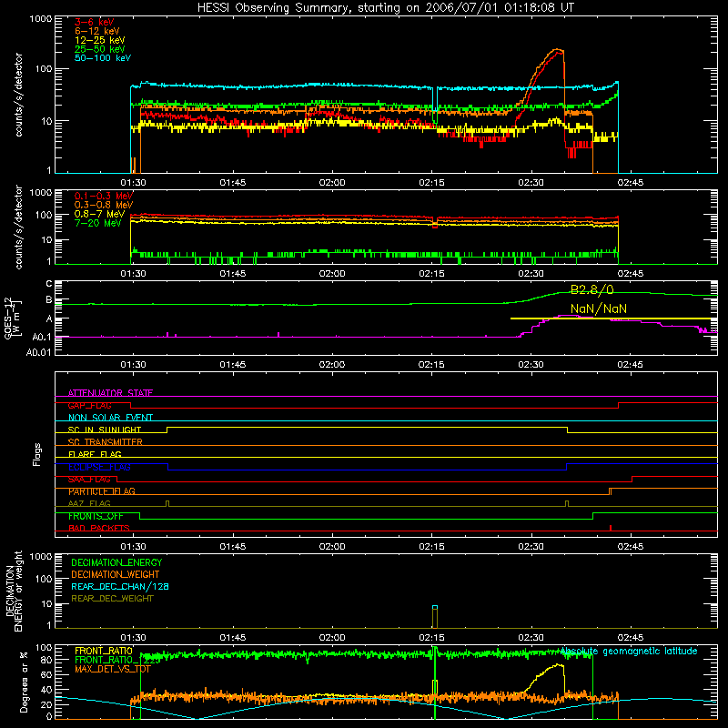Select the 6-12 keV legend label
Image resolution: width=728 pixels, height=728 pixels.
(97, 31)
